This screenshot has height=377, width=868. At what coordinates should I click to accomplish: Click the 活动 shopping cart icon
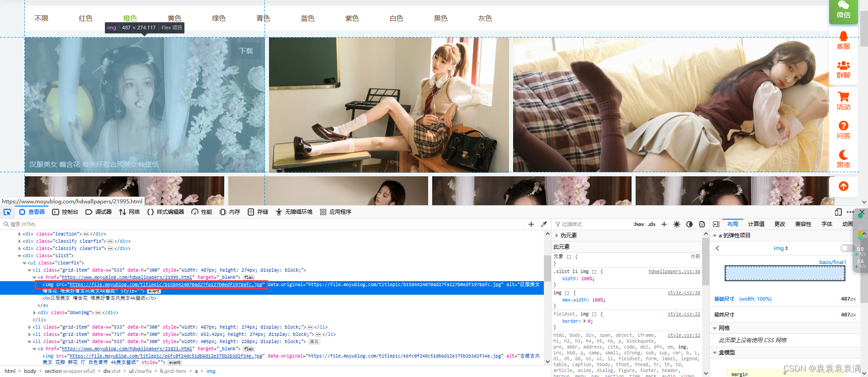click(844, 101)
